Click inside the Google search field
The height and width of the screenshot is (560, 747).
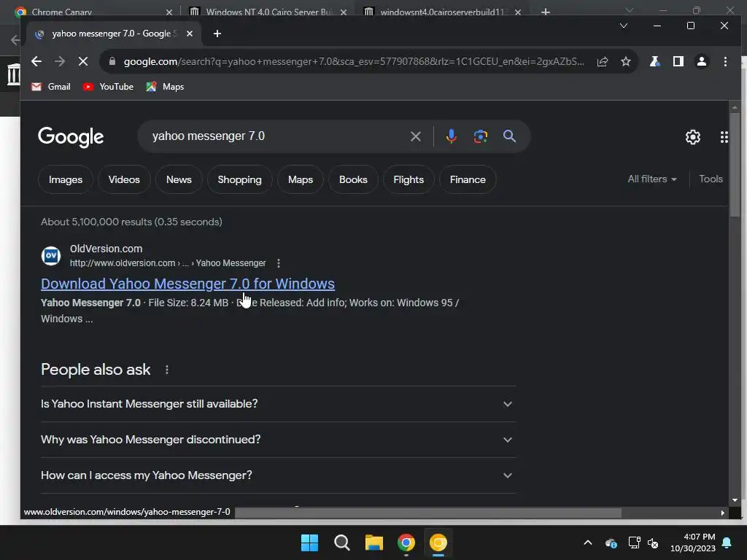[276, 136]
